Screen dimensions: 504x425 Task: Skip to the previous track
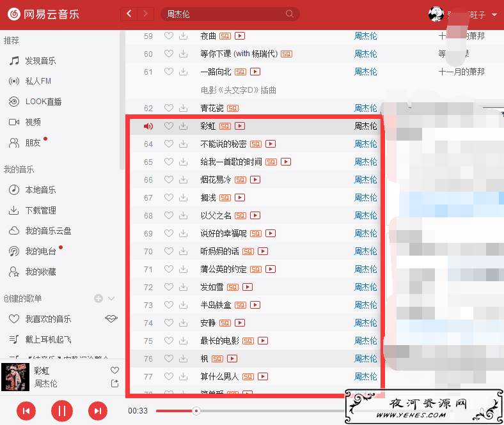26,411
